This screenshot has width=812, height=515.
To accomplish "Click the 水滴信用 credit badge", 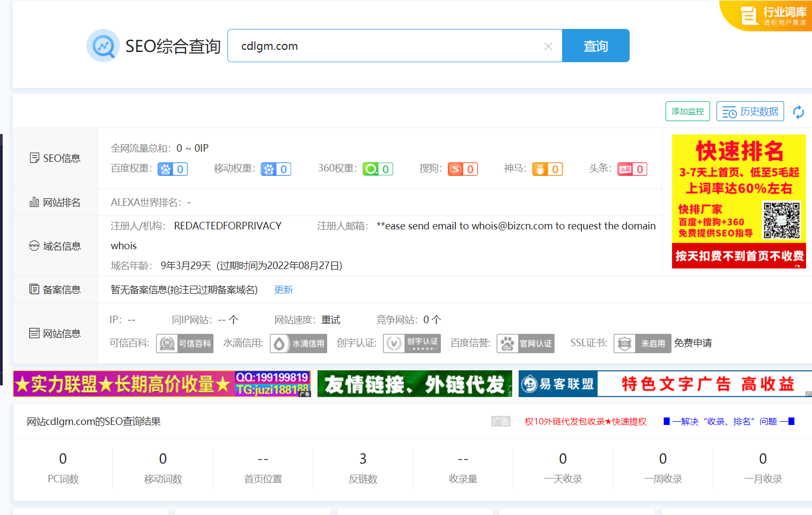I will click(x=298, y=343).
